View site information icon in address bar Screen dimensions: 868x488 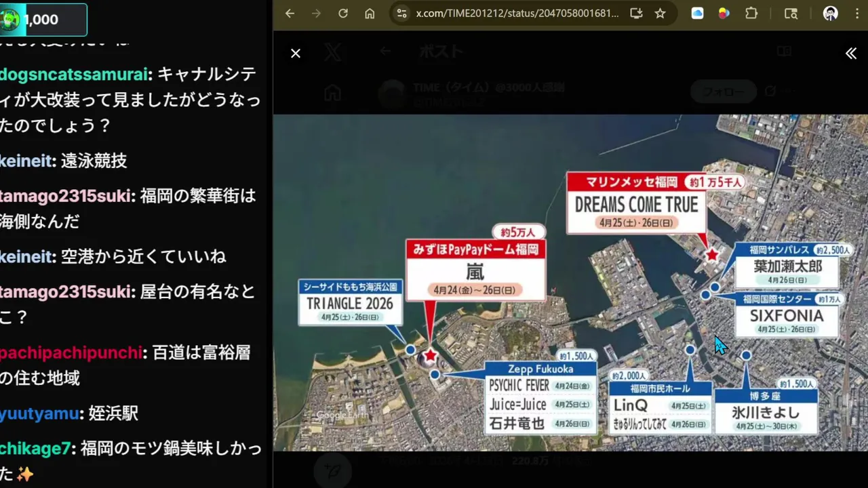[x=401, y=14]
